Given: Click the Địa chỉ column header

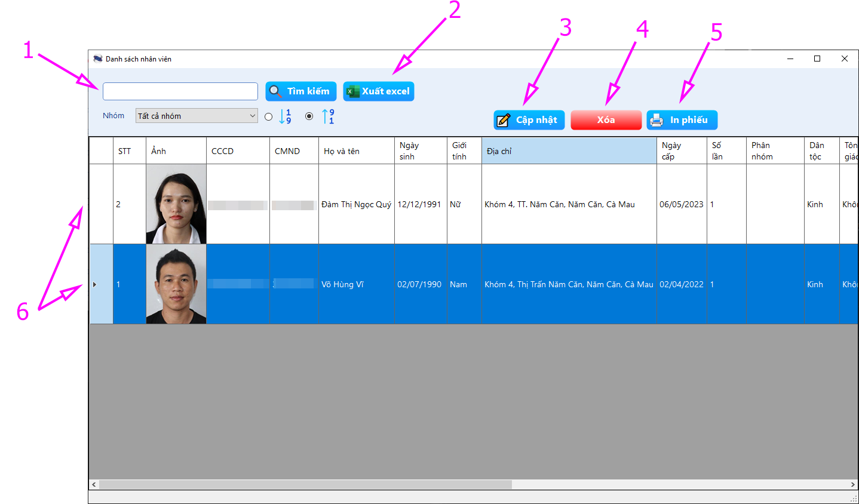Looking at the screenshot, I should pos(569,151).
